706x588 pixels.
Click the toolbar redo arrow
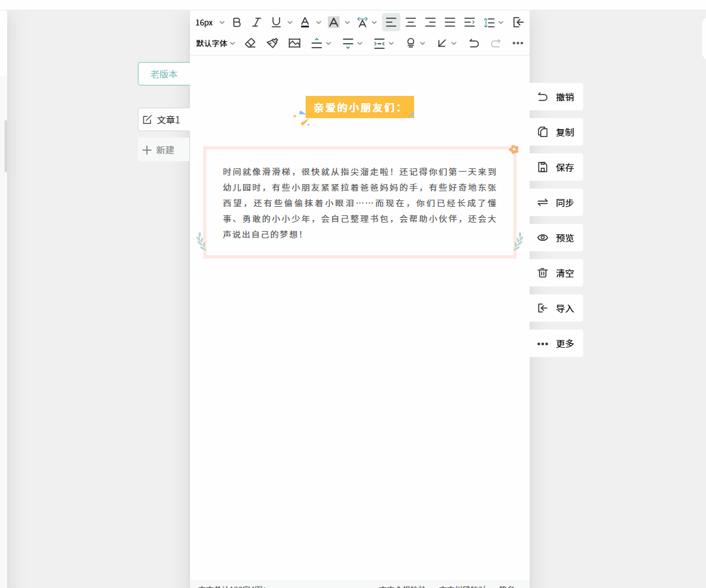[x=495, y=43]
